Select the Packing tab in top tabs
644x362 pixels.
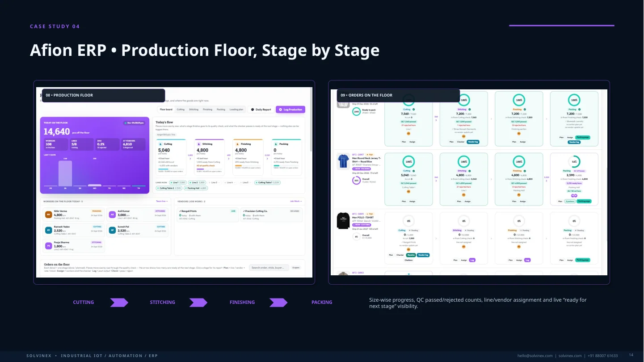(x=221, y=109)
